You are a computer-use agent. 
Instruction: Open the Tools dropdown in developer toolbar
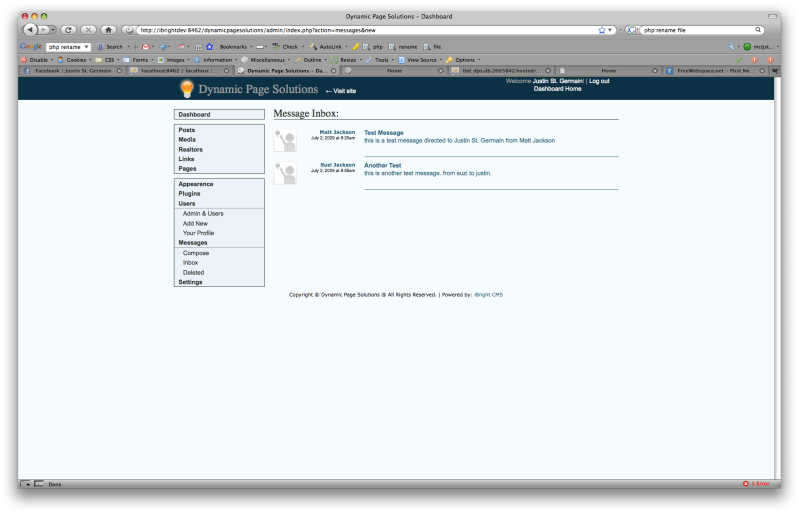click(379, 60)
